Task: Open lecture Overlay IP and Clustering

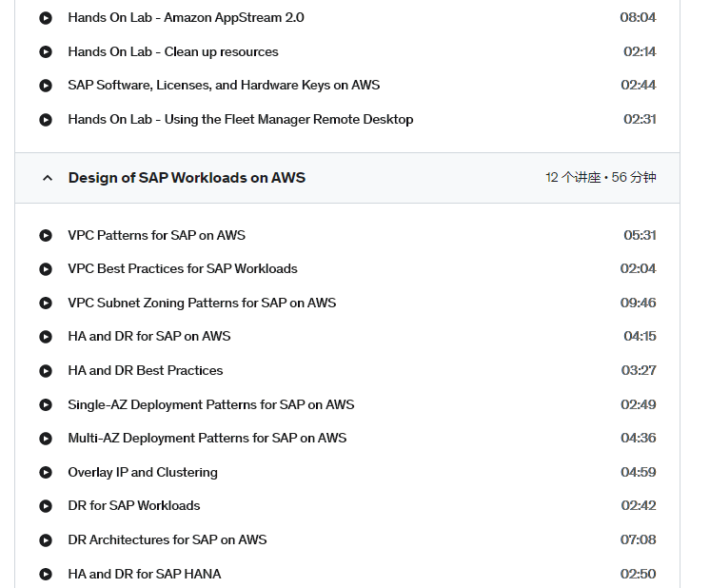Action: [143, 473]
